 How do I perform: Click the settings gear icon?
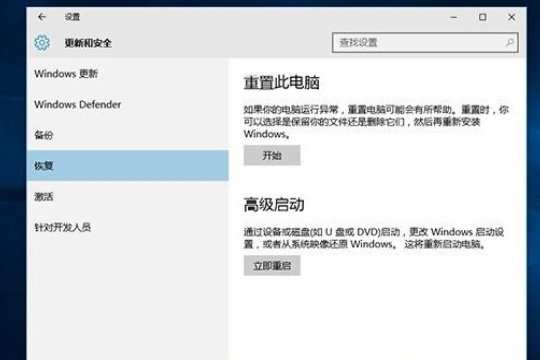(x=42, y=43)
